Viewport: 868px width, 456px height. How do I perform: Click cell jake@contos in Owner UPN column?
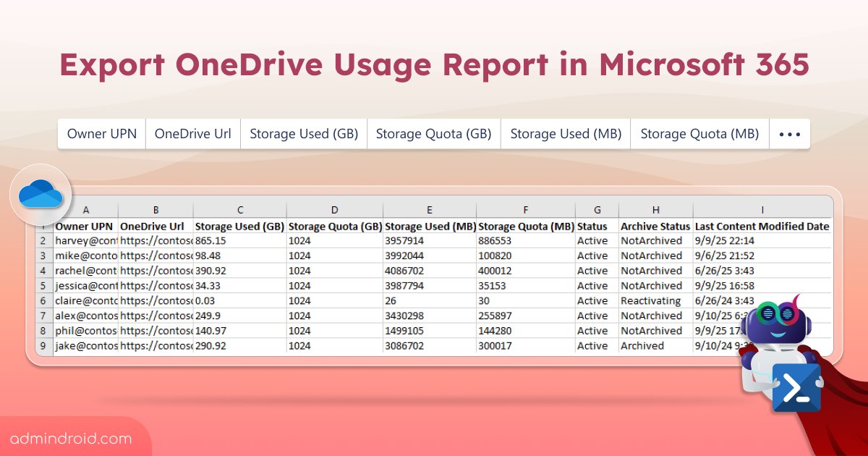pyautogui.click(x=85, y=346)
